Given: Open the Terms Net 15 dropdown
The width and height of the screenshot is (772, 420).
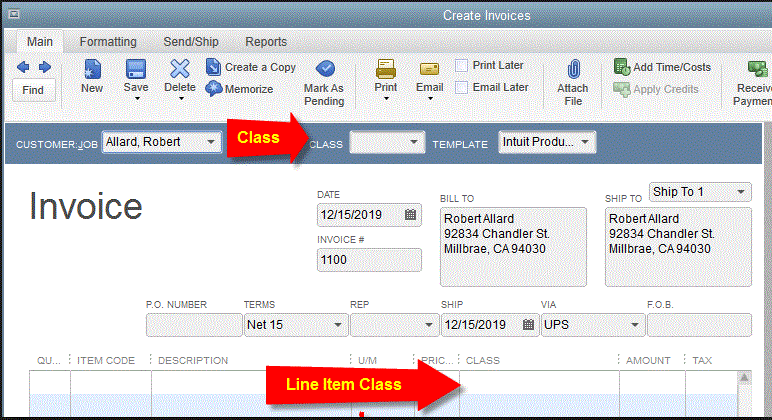Looking at the screenshot, I should coord(338,325).
